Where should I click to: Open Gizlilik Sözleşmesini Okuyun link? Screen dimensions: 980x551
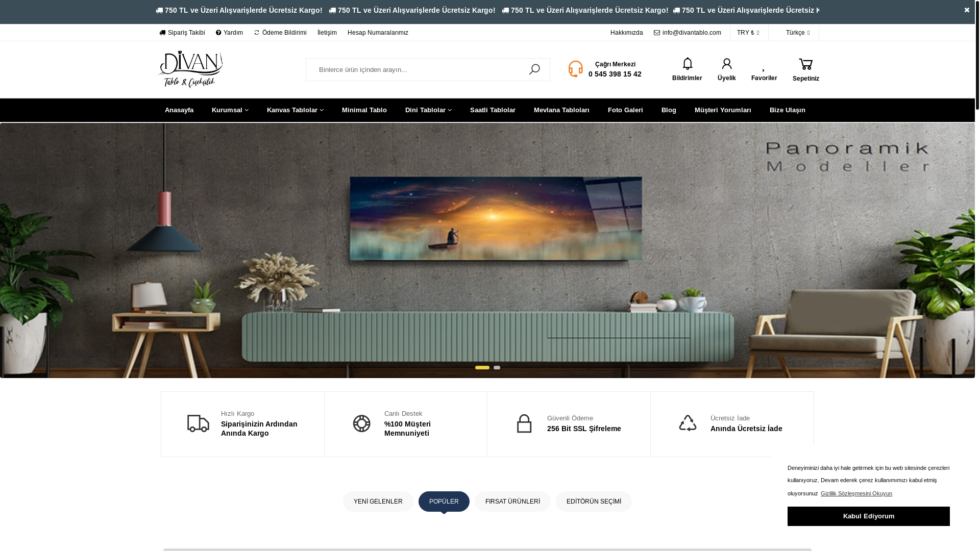[x=856, y=493]
